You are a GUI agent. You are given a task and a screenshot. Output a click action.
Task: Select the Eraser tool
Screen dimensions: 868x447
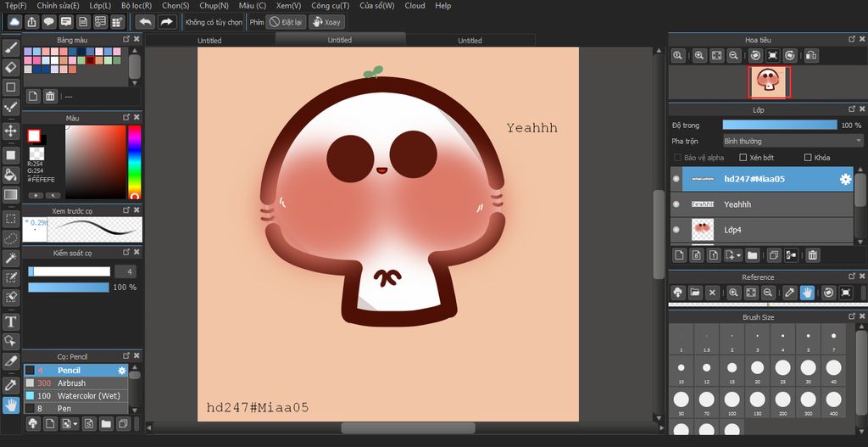(10, 68)
